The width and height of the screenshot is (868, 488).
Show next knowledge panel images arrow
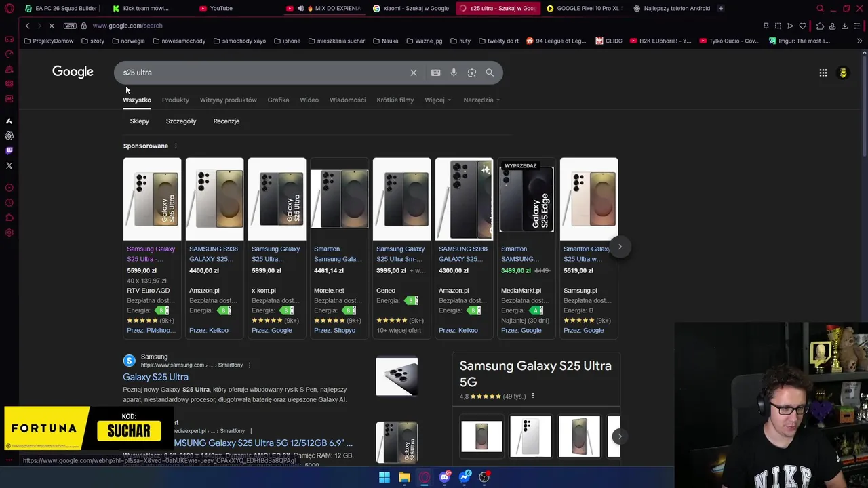click(618, 436)
